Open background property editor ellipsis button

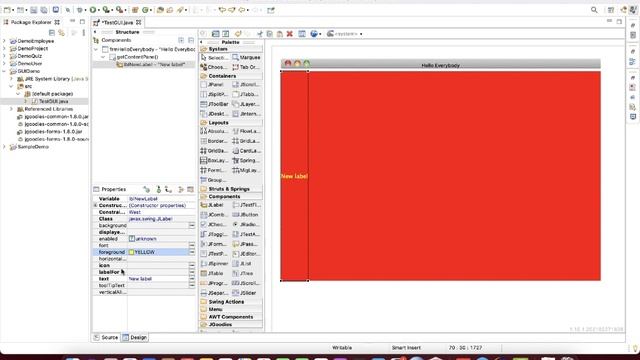(191, 225)
